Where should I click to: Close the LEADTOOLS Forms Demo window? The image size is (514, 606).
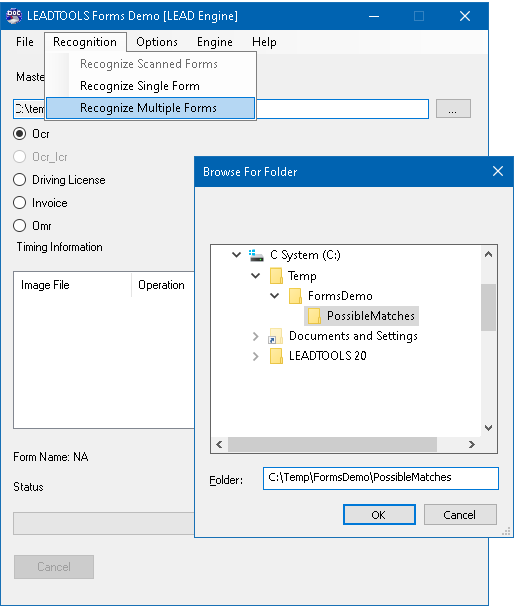pyautogui.click(x=465, y=16)
